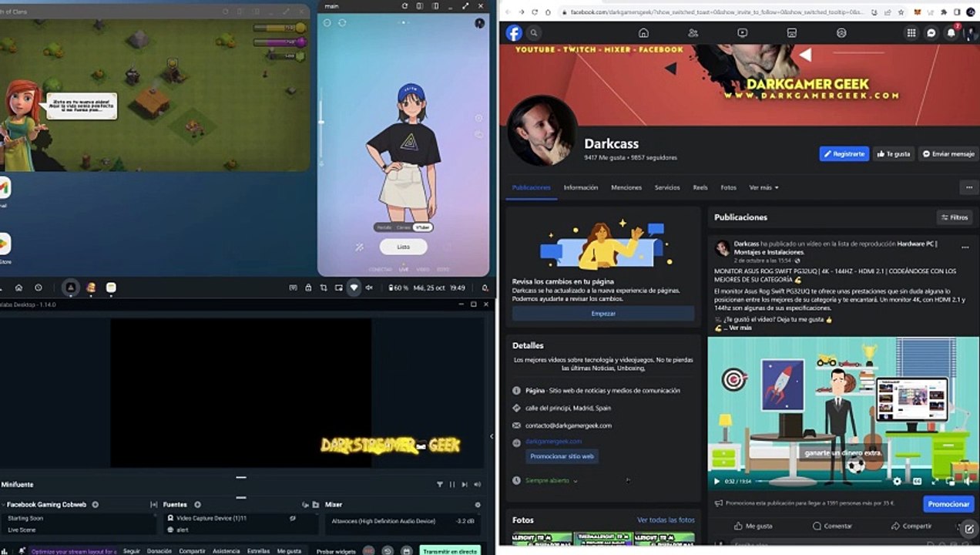Click the Facebook logo

(x=514, y=33)
